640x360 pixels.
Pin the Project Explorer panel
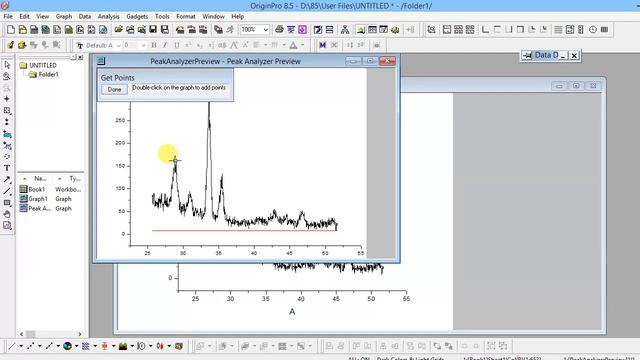tap(73, 58)
